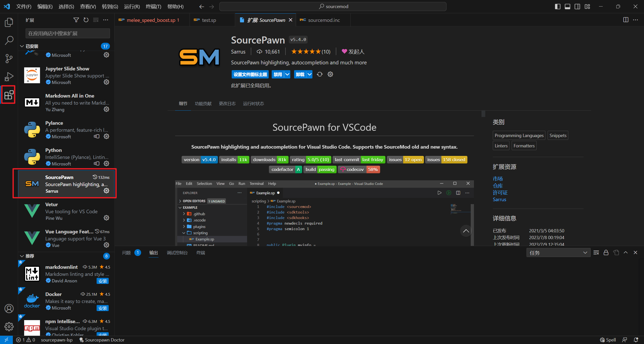Open remote window indicator in status bar
The height and width of the screenshot is (344, 644).
[6, 340]
